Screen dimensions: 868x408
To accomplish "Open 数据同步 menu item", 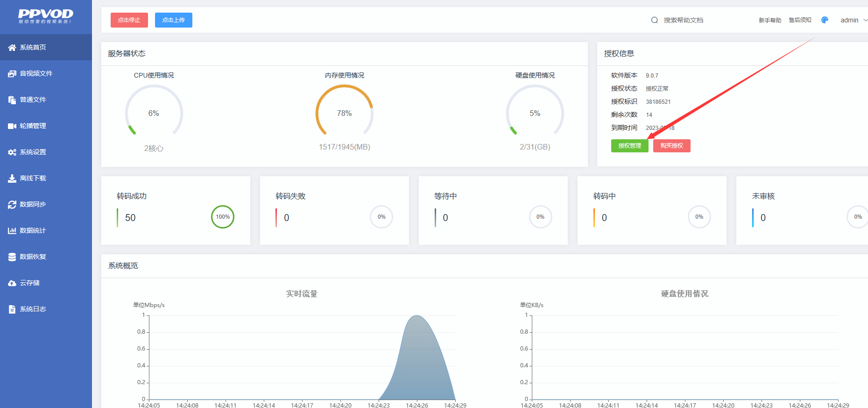I will tap(46, 204).
